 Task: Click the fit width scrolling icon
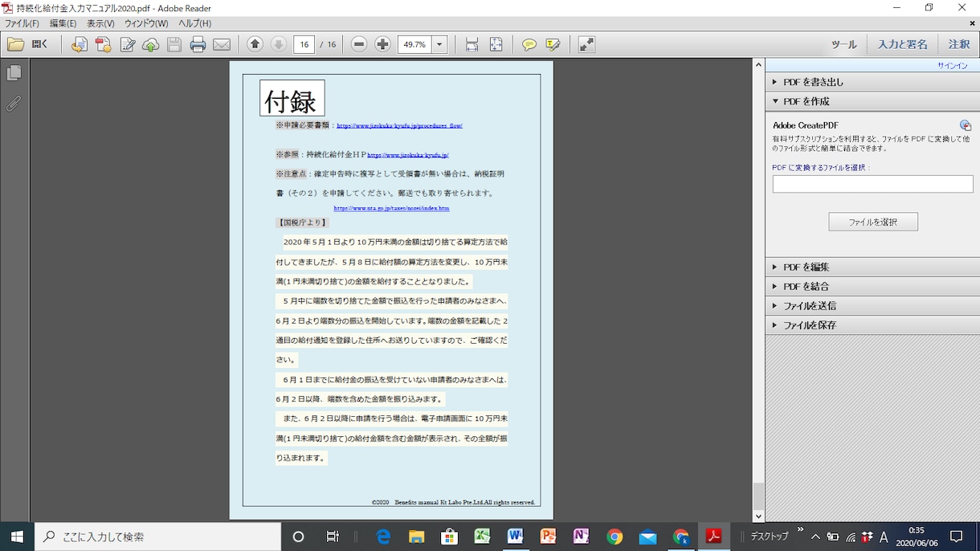pyautogui.click(x=472, y=45)
